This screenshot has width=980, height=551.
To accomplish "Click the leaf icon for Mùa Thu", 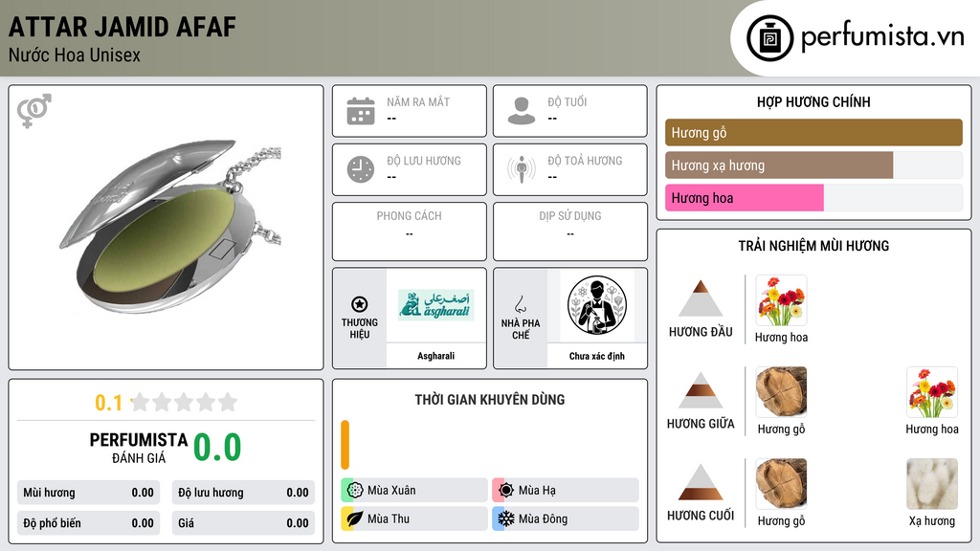I will 354,518.
